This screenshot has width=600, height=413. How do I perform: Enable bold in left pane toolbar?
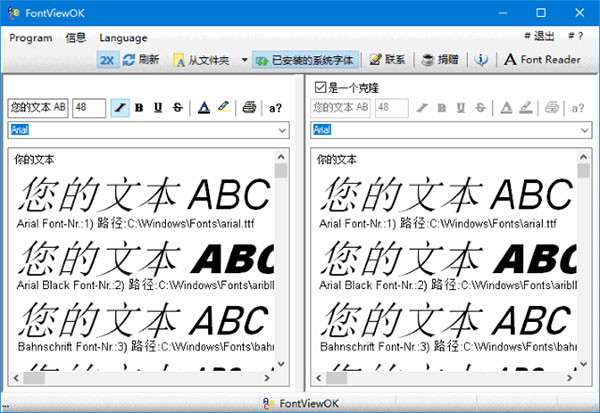139,108
